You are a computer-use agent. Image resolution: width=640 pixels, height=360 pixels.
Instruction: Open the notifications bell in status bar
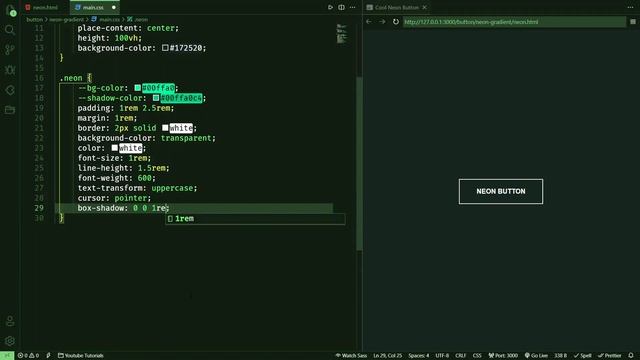[631, 356]
